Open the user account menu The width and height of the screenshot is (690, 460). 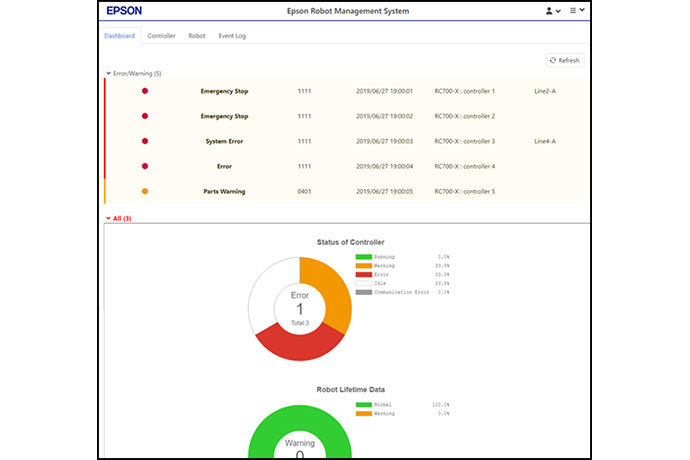tap(553, 11)
